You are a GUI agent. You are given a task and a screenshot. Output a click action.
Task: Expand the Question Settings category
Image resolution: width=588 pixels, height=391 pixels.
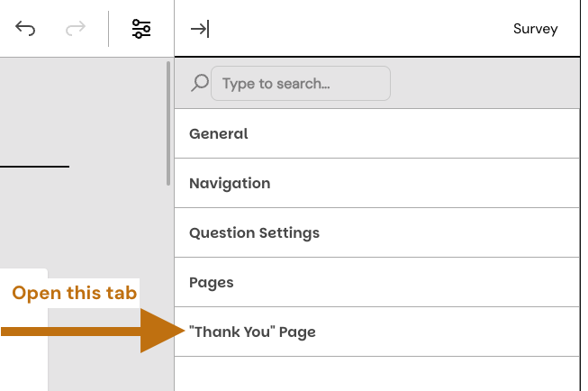pos(376,232)
